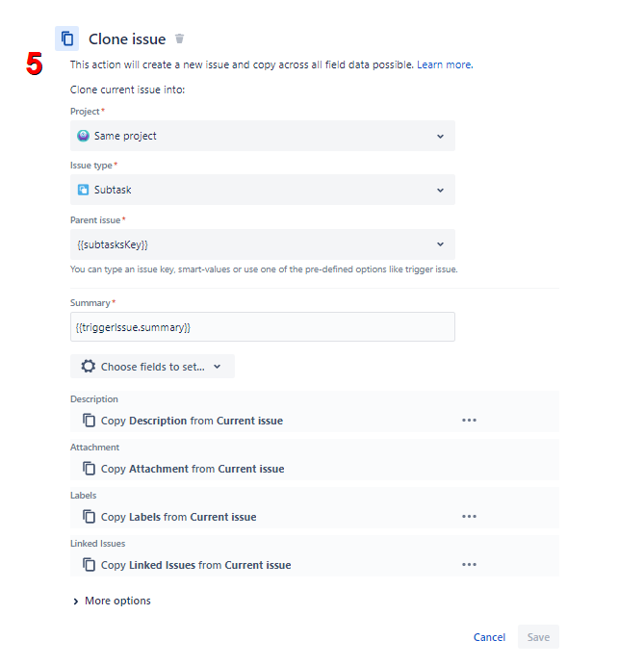Open the three-dot menu for Description field

pyautogui.click(x=469, y=420)
